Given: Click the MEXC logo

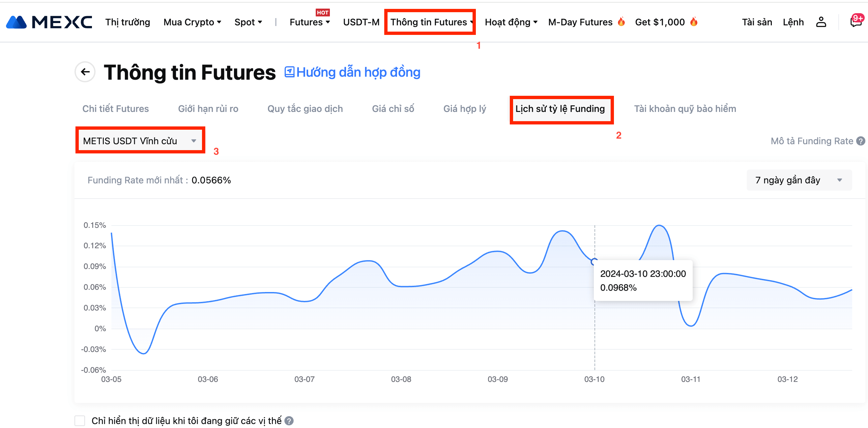Looking at the screenshot, I should (49, 22).
